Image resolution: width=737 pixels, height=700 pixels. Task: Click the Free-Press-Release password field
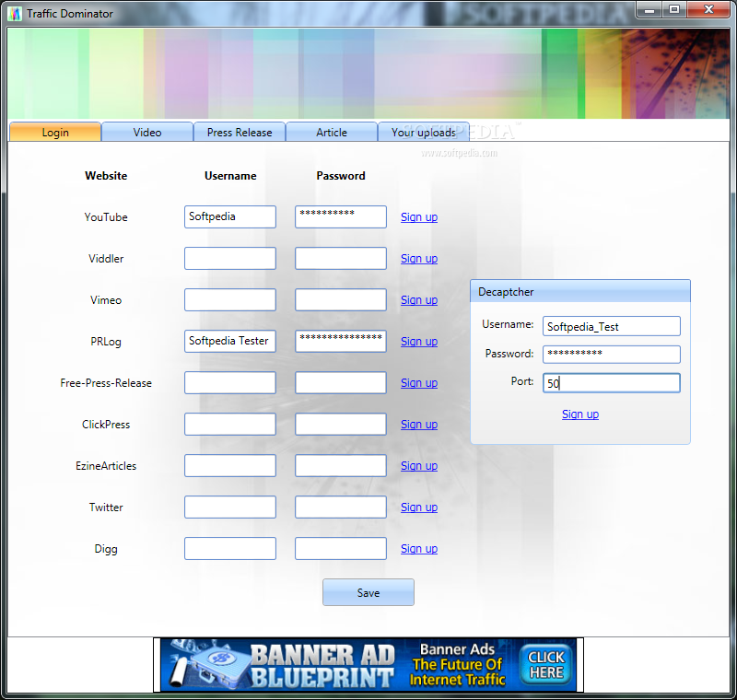pyautogui.click(x=341, y=383)
